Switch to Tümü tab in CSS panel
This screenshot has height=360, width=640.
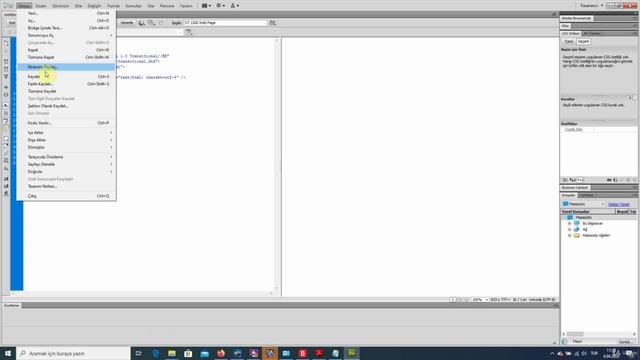[x=569, y=42]
